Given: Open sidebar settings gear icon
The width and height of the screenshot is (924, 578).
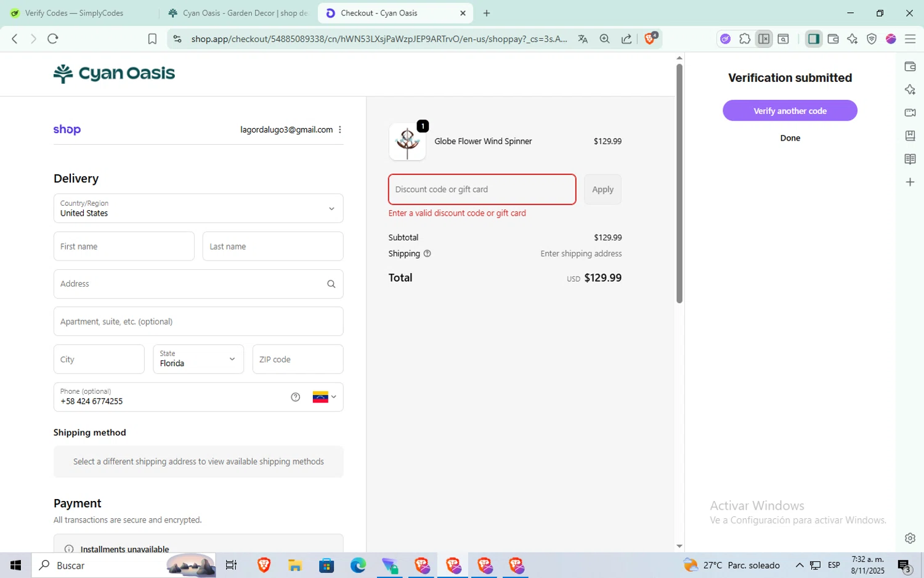Looking at the screenshot, I should point(910,538).
